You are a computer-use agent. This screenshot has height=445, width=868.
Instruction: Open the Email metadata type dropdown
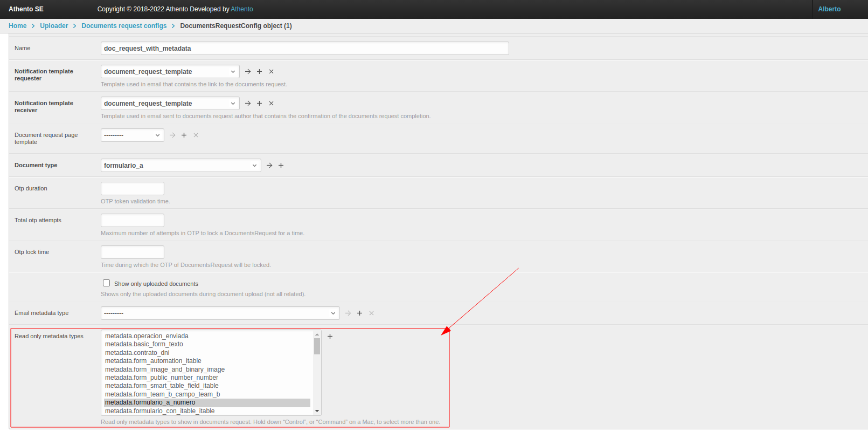coord(220,313)
